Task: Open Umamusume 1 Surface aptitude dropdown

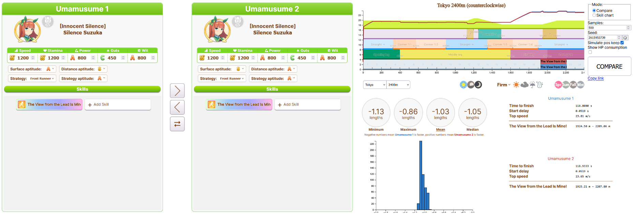Action: 32,69
